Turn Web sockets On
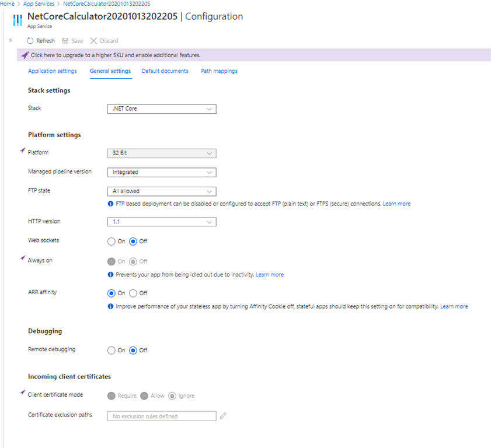 click(x=111, y=242)
